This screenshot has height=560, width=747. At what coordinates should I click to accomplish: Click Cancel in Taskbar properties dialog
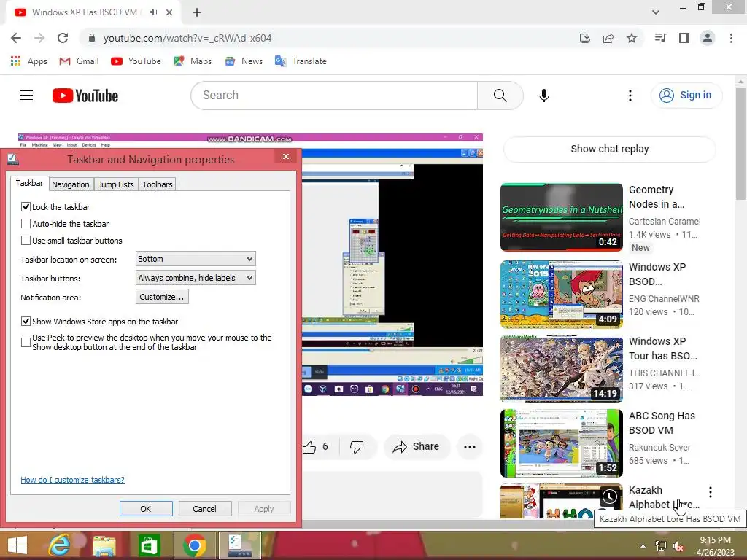(205, 509)
